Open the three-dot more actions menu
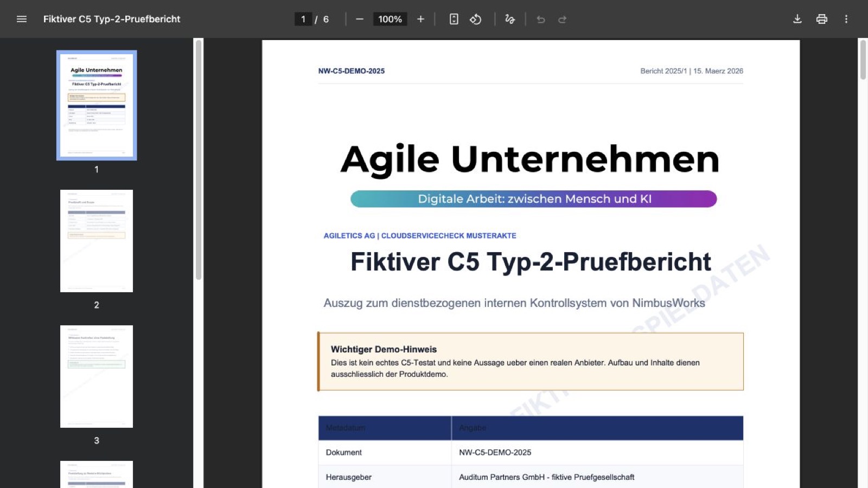 (846, 19)
